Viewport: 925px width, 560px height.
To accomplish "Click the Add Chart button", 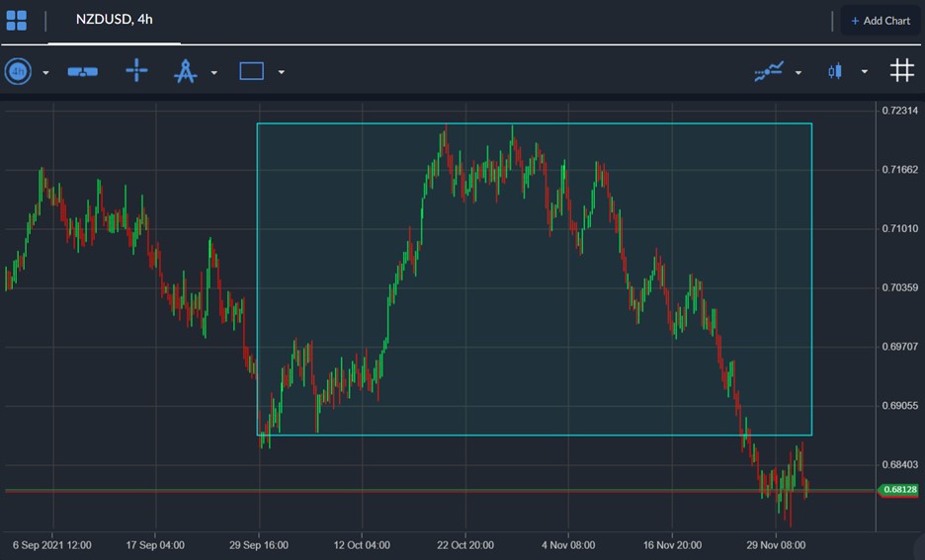I will coord(881,21).
